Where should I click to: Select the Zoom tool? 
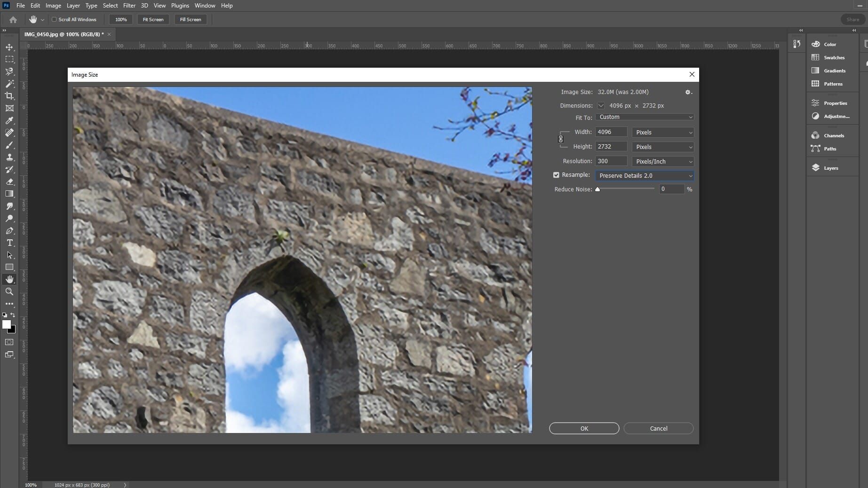(9, 291)
